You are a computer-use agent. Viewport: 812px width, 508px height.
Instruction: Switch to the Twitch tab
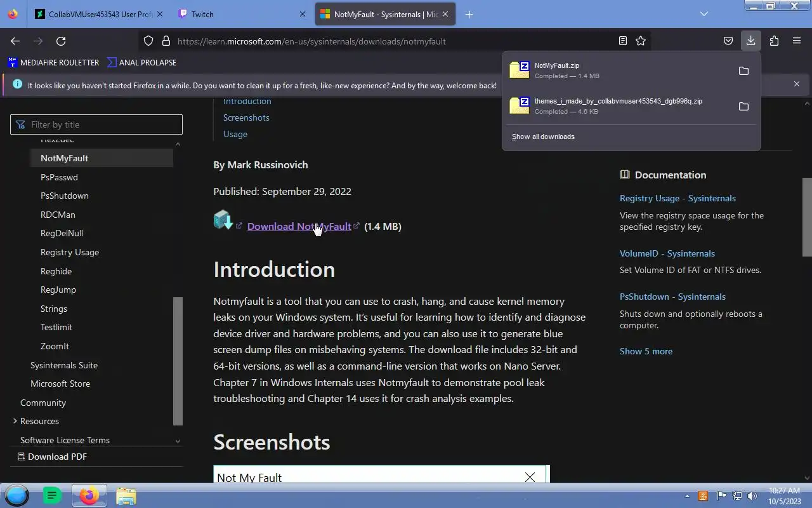(239, 14)
